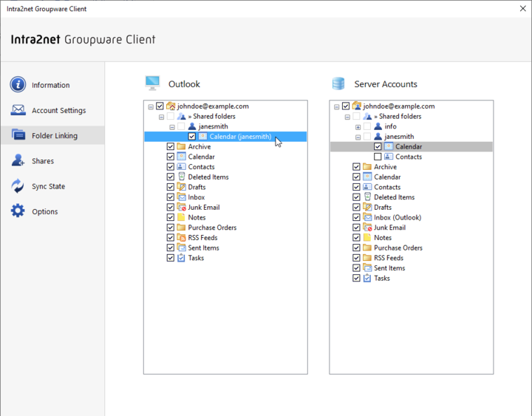Click the Outlook Junk Email icon

182,208
